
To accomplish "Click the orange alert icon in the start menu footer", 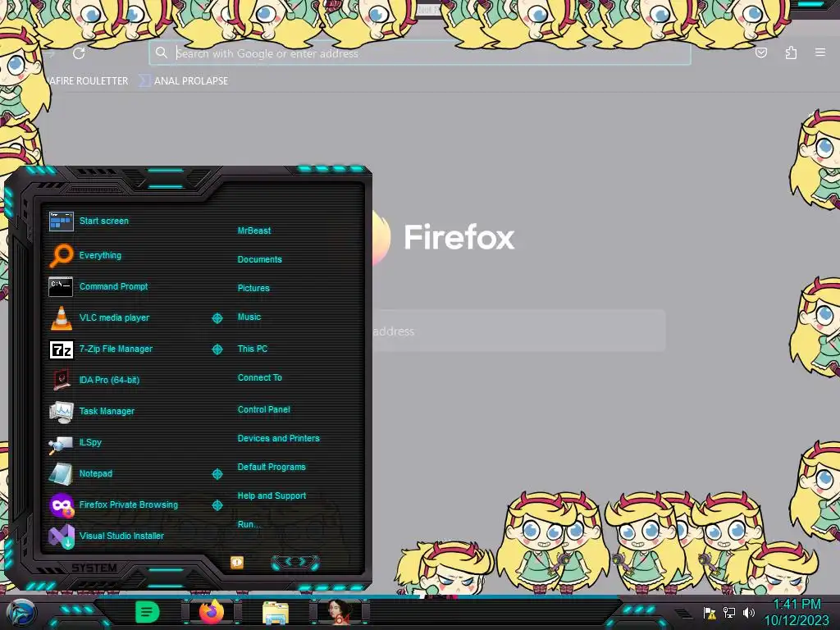I will pos(237,562).
